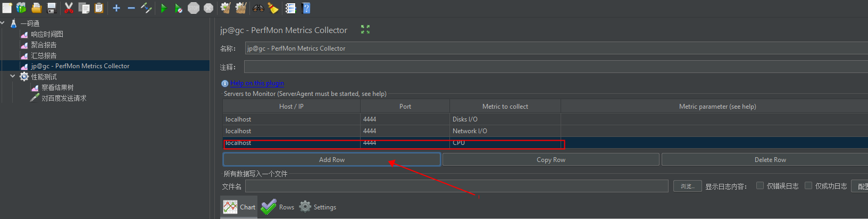
Task: Click the Open file folder icon
Action: [x=37, y=8]
